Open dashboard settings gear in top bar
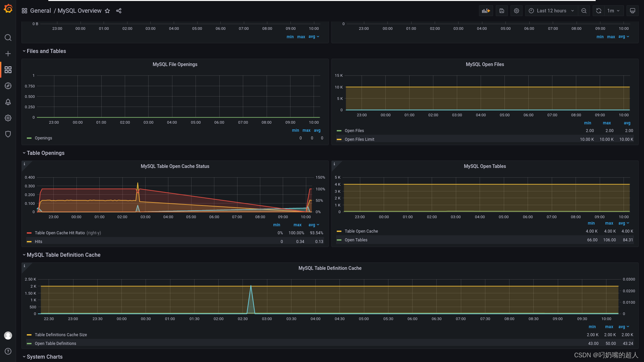The width and height of the screenshot is (644, 362). (x=517, y=11)
